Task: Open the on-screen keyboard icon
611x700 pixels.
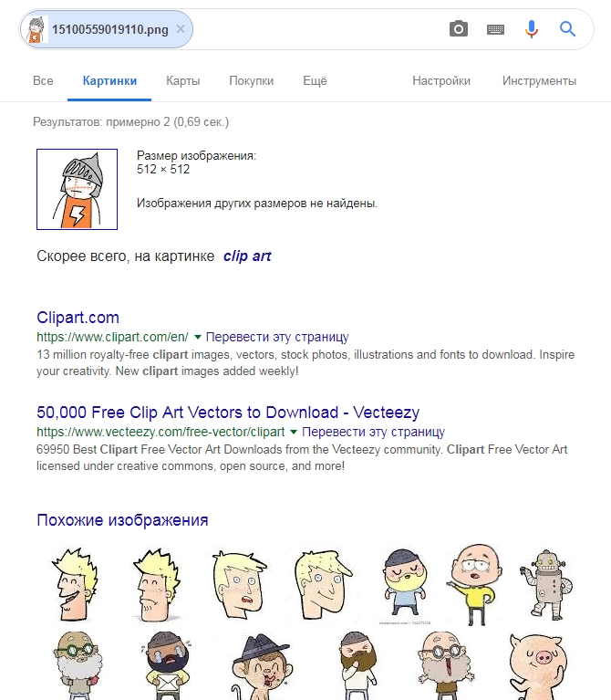Action: 495,29
